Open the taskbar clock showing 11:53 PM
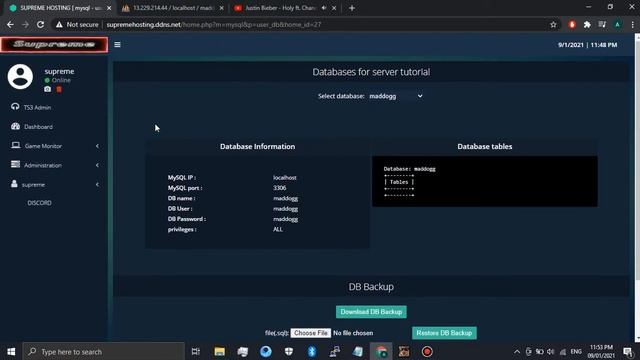 point(601,351)
